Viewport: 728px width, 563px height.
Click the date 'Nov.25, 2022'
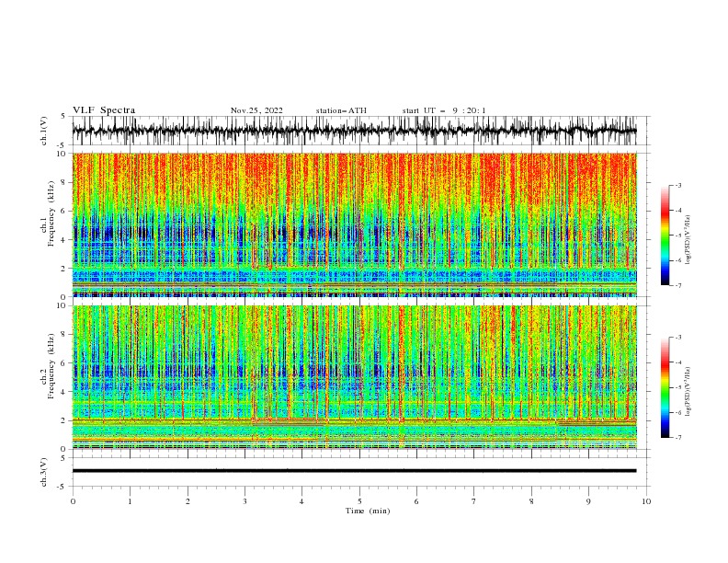coord(256,110)
